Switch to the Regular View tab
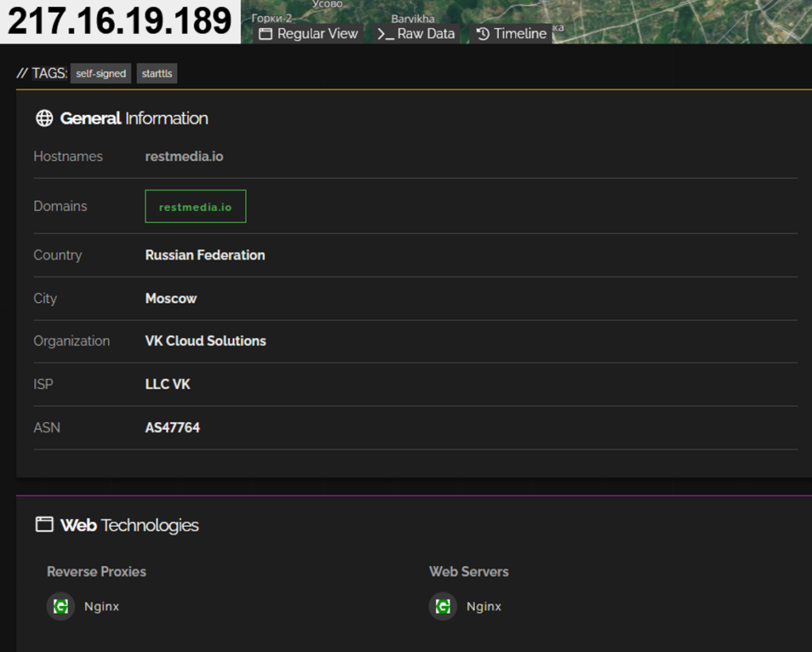This screenshot has width=812, height=652. (308, 34)
